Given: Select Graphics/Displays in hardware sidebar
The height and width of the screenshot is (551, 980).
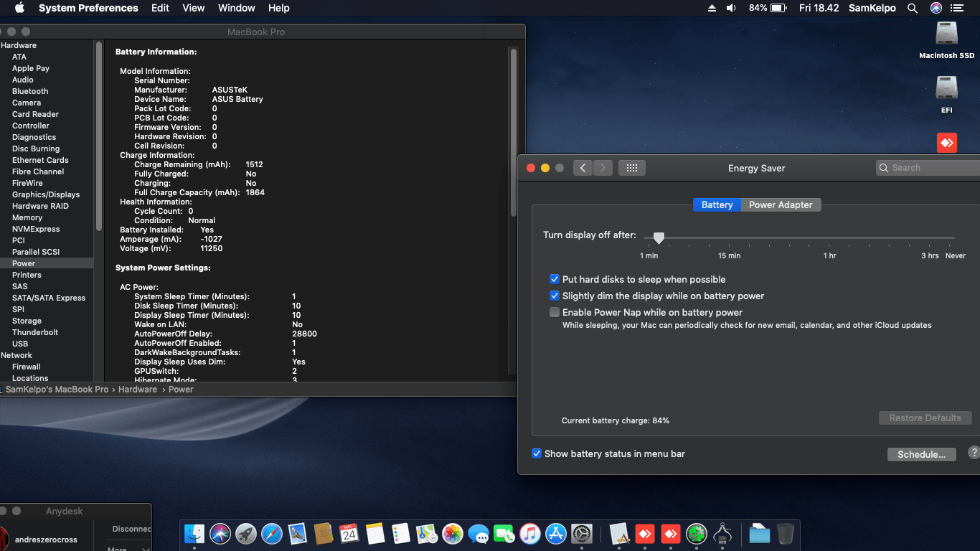Looking at the screenshot, I should (x=46, y=194).
